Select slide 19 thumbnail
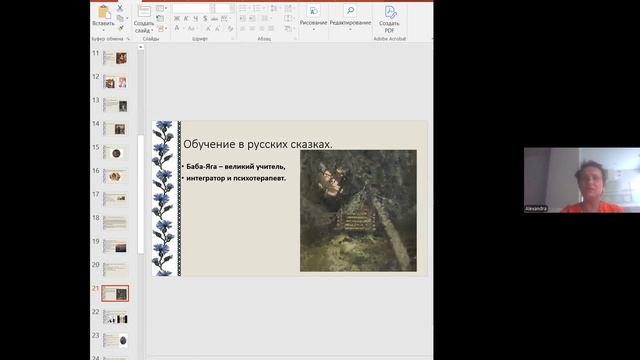Image resolution: width=640 pixels, height=360 pixels. pyautogui.click(x=115, y=246)
